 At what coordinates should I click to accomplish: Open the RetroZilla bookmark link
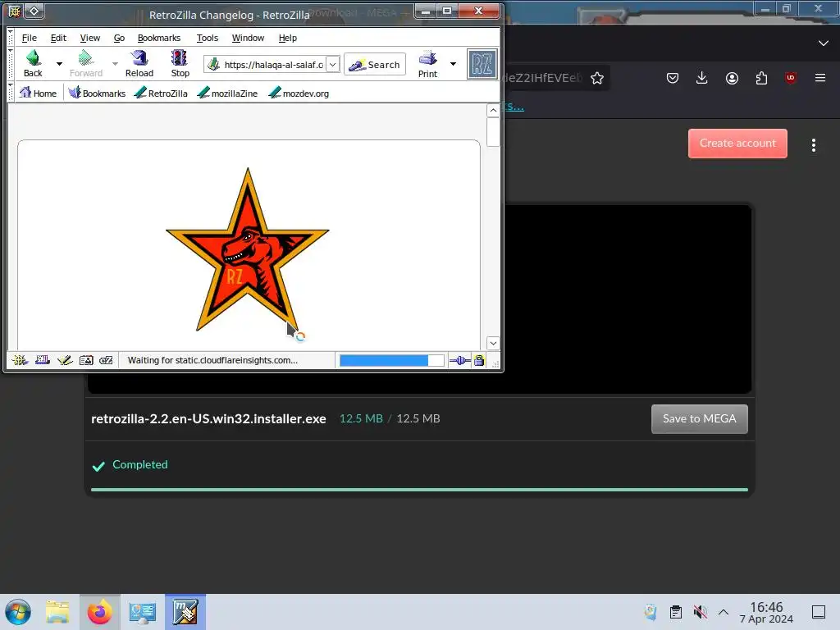(x=161, y=94)
